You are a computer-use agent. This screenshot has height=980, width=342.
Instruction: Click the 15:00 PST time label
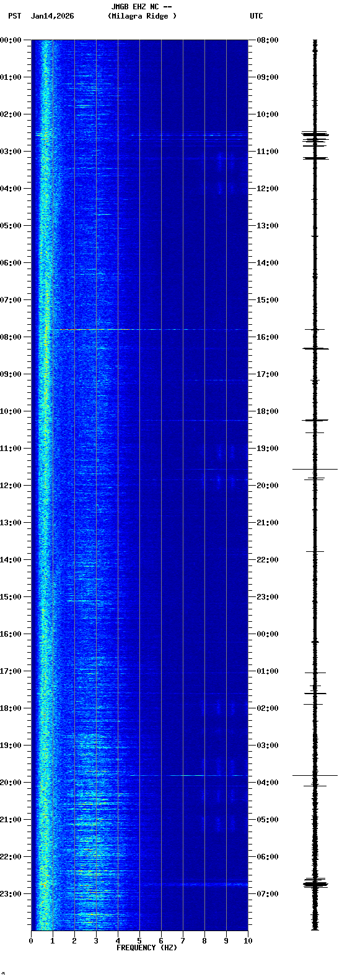11,597
